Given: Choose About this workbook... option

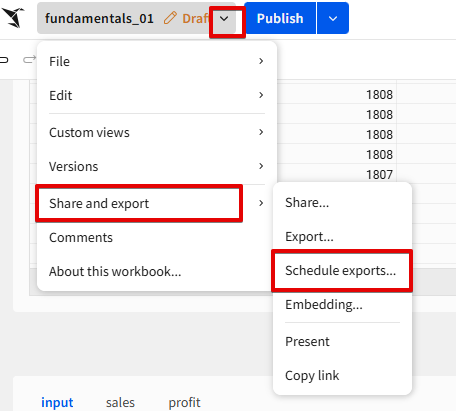Looking at the screenshot, I should (157, 271).
